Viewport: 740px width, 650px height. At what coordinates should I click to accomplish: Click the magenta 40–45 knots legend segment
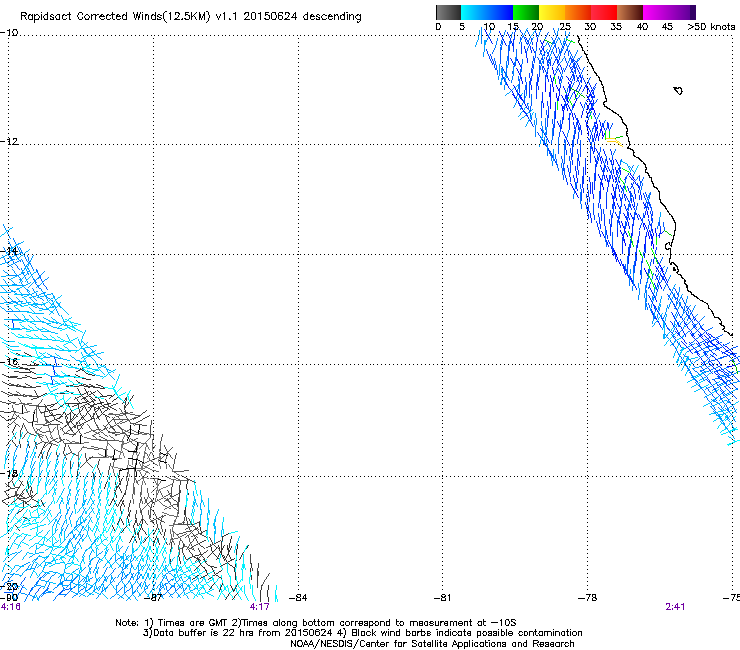coord(656,12)
